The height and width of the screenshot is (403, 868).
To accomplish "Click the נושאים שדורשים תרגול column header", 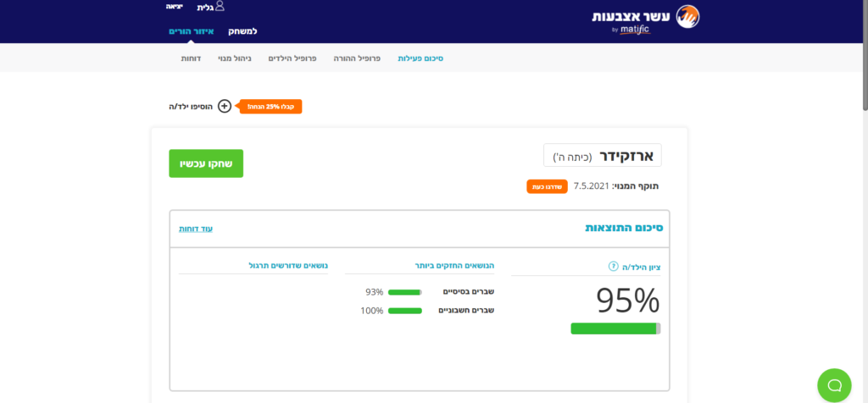I will tap(288, 266).
